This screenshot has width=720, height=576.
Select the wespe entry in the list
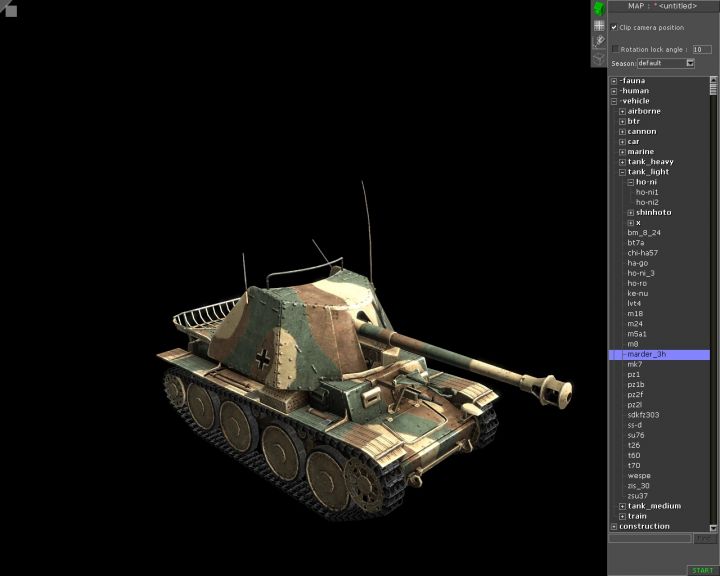click(639, 475)
